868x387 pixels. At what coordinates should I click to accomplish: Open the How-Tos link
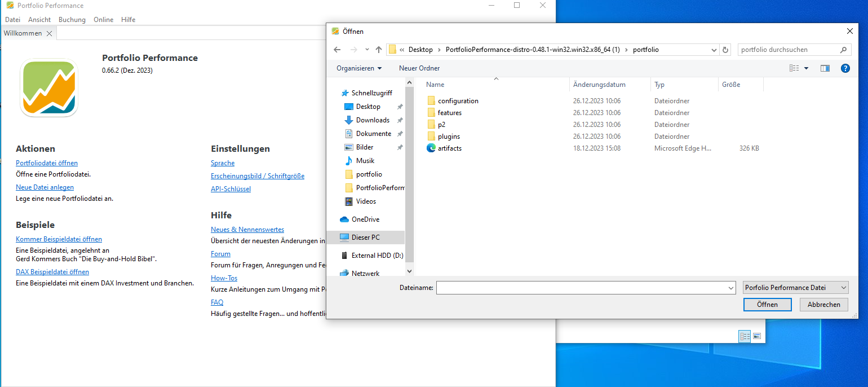point(224,278)
